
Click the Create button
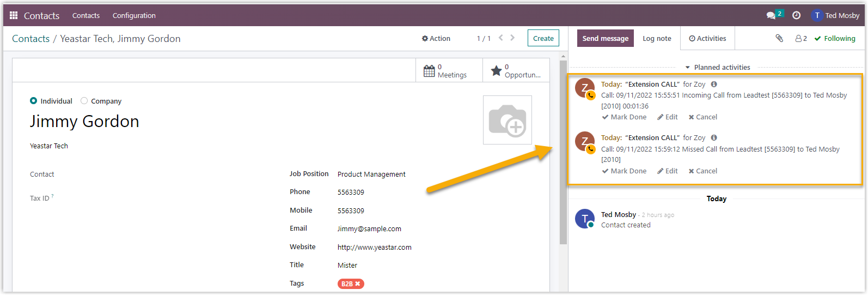tap(543, 38)
